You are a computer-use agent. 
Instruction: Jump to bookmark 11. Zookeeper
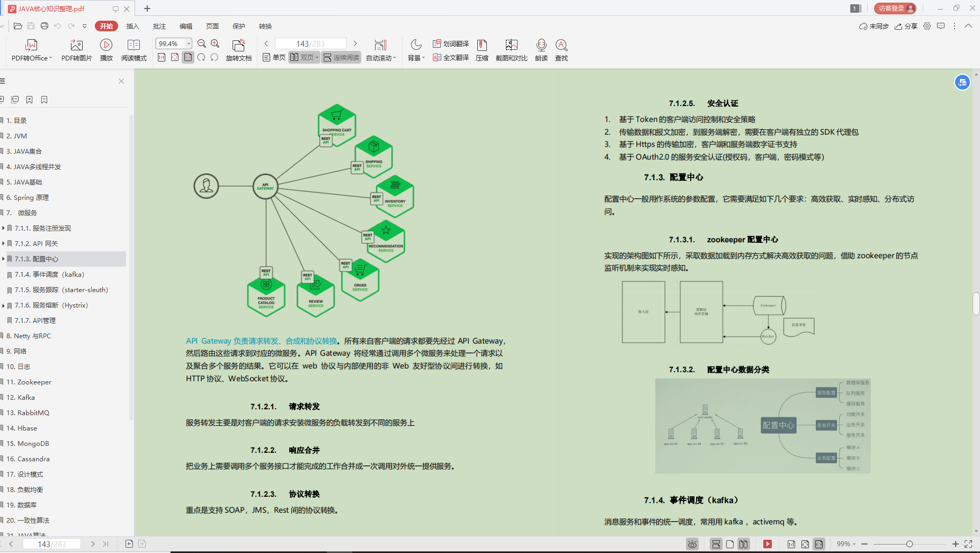tap(29, 382)
